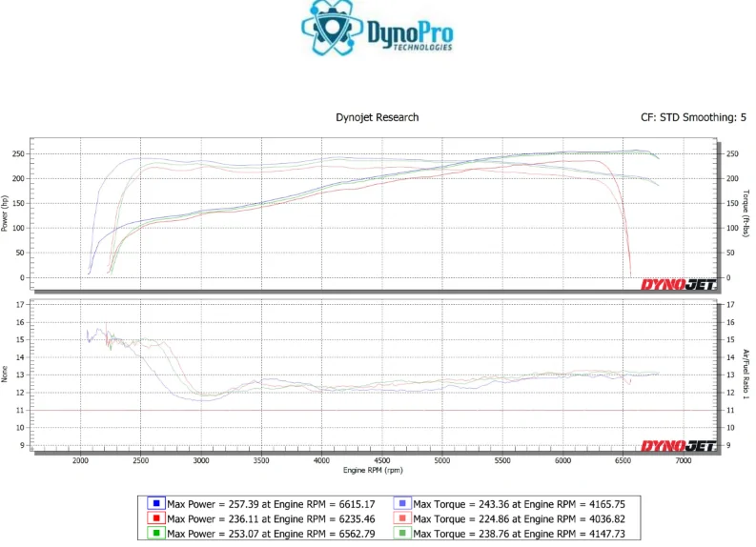Image resolution: width=756 pixels, height=547 pixels.
Task: Click the 100 tick on the Torque axis
Action: (732, 228)
